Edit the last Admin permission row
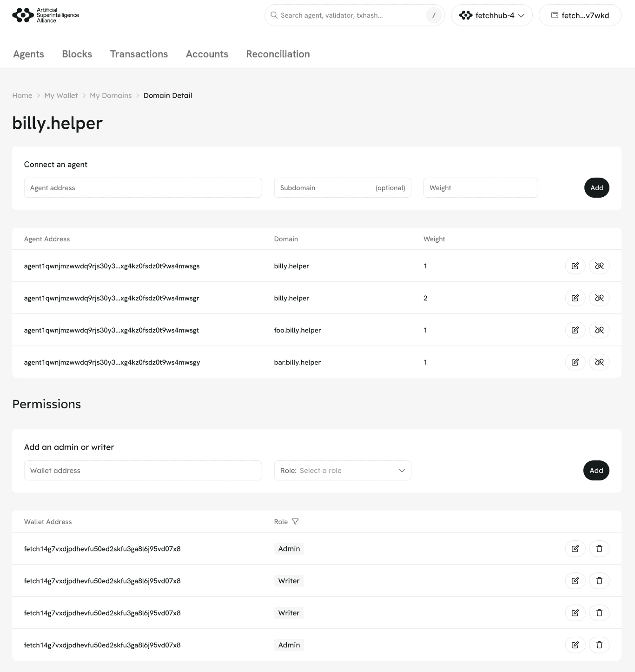 point(575,645)
